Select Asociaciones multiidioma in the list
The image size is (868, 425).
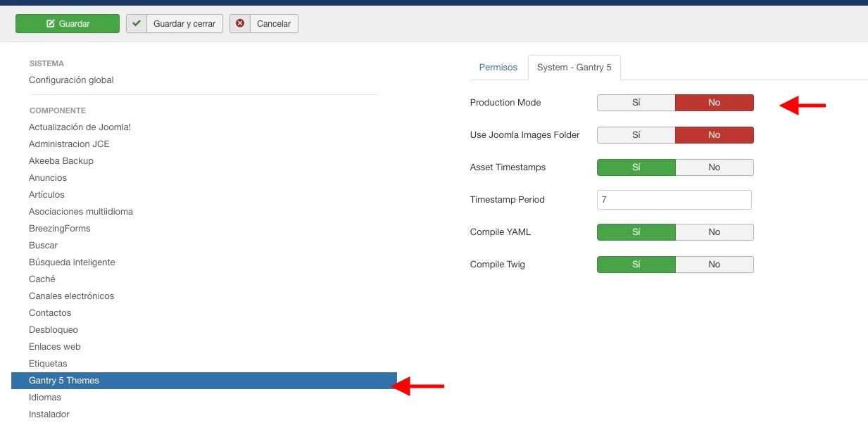(81, 212)
